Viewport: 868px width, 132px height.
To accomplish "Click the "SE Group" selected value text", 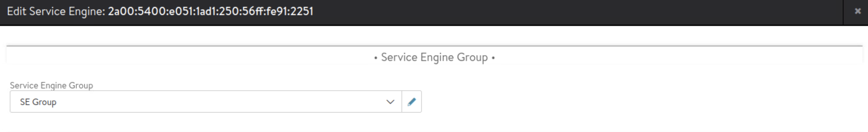I will pos(38,102).
